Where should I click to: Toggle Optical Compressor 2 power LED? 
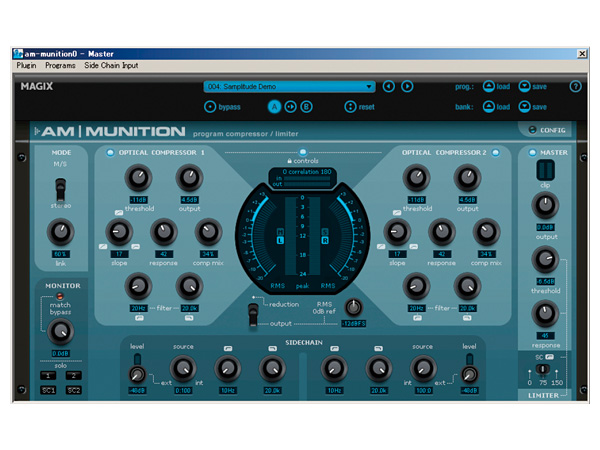click(496, 153)
